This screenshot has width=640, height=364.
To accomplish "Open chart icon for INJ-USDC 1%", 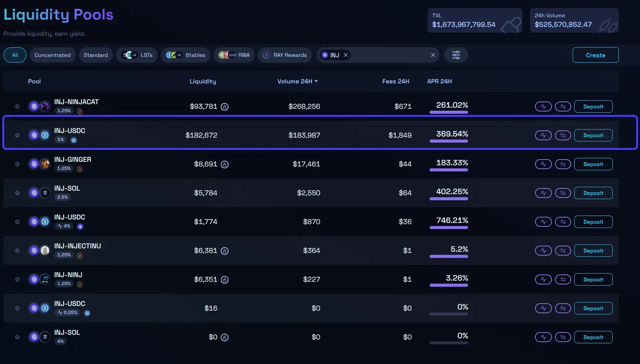I will pyautogui.click(x=543, y=135).
